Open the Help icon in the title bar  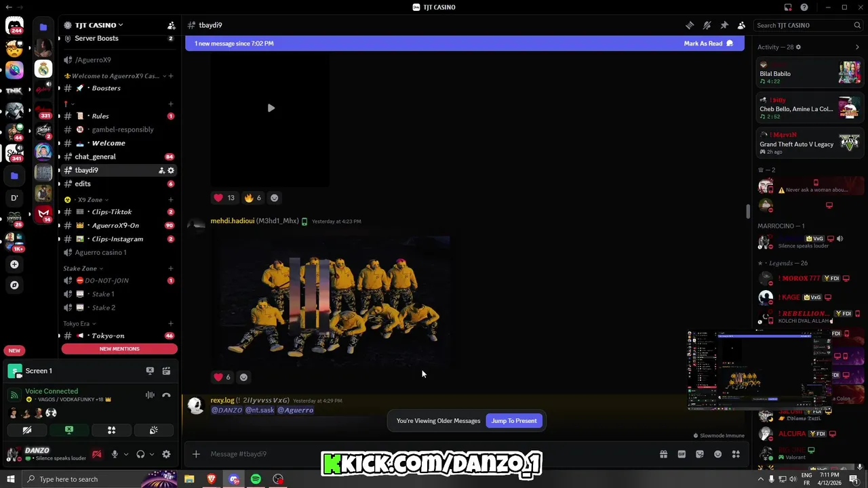804,7
